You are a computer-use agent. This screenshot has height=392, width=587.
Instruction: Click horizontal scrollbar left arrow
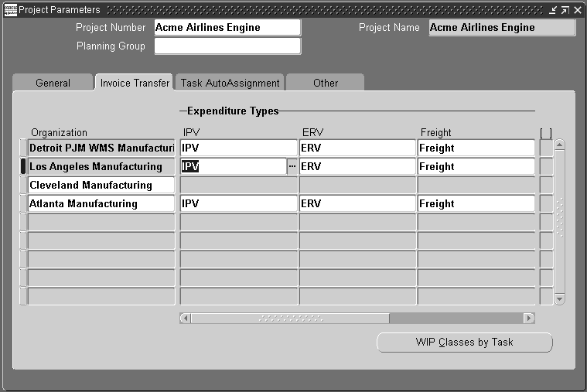(186, 319)
